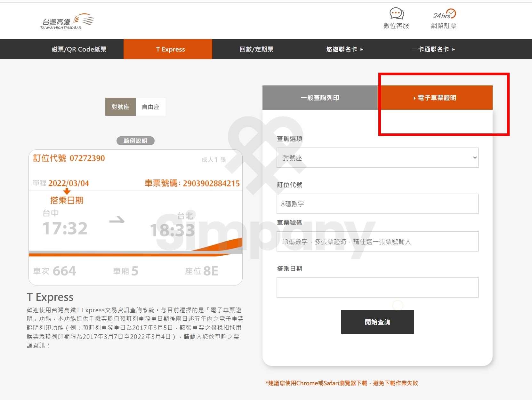Click the 訂位代號 8-digit input field

[377, 204]
